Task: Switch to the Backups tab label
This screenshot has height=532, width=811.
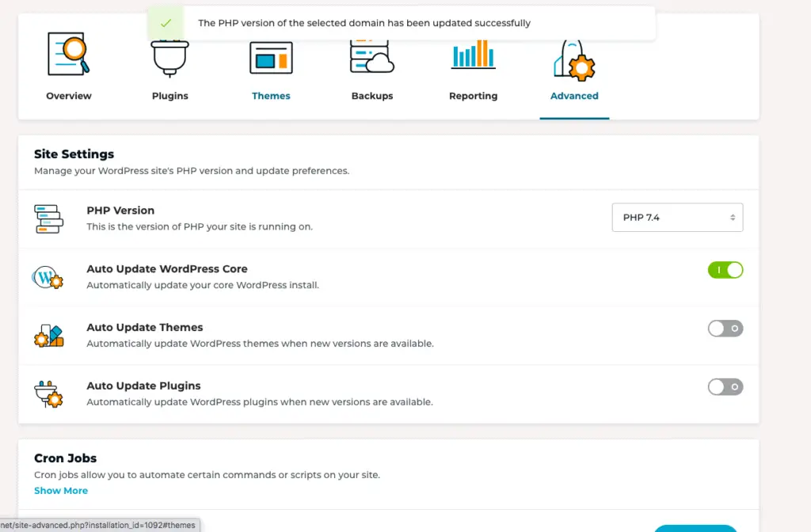Action: click(372, 96)
